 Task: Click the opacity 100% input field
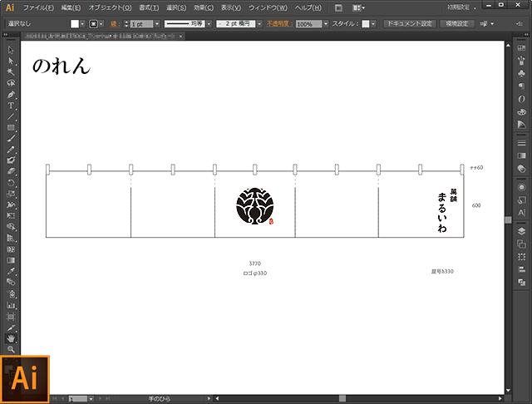pos(308,24)
